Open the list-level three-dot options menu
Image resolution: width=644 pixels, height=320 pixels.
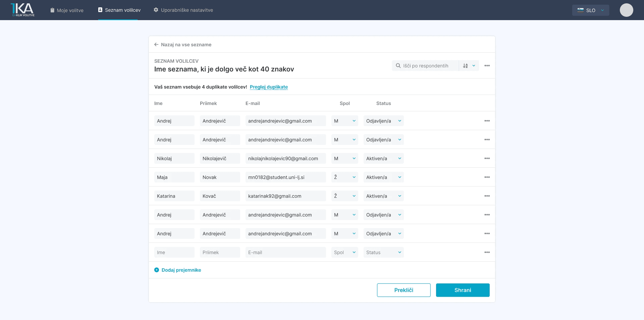(487, 66)
